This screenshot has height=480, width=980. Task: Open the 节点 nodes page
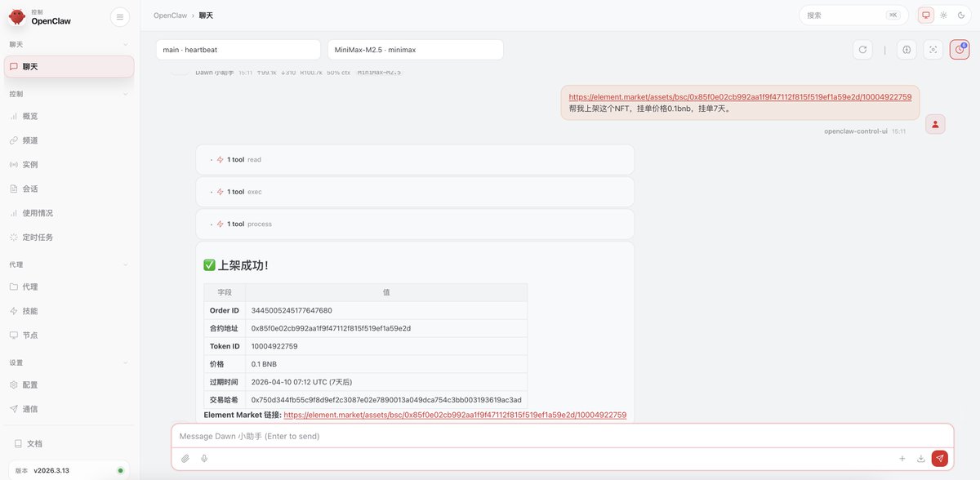pyautogui.click(x=69, y=335)
